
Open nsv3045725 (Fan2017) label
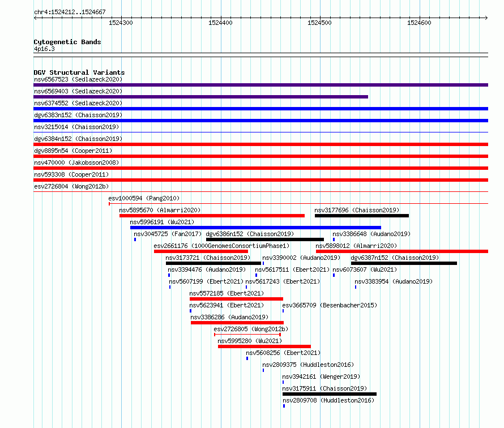168,234
